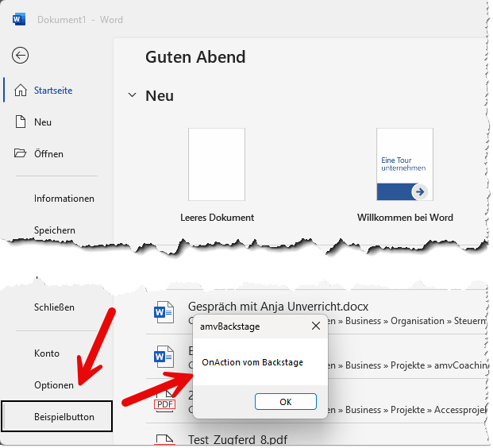Confirm dialog with OK button
This screenshot has height=448, width=493.
(285, 402)
